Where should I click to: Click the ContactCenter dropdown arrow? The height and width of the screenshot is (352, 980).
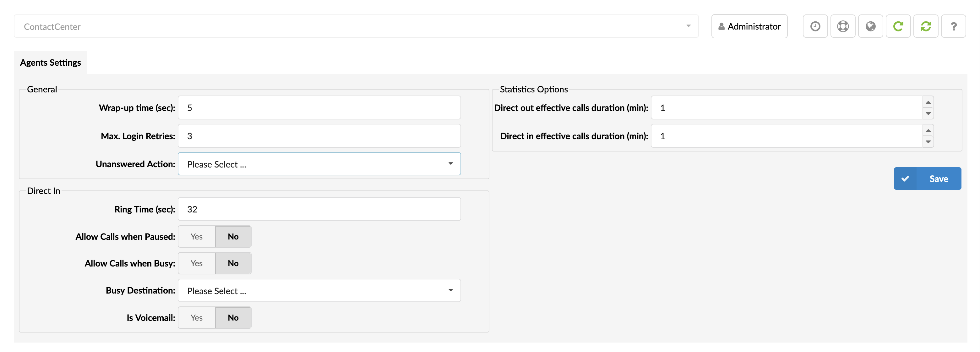(x=688, y=26)
